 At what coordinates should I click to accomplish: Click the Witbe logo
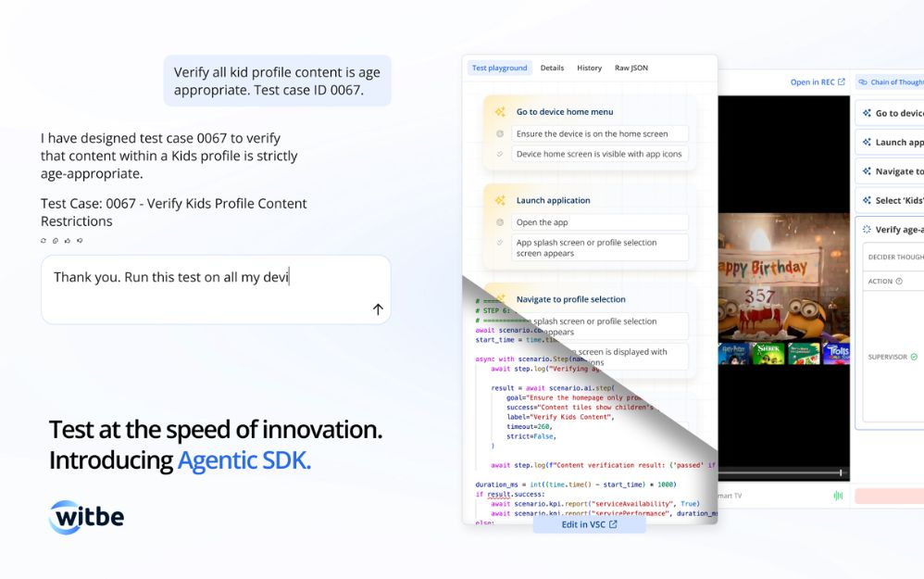(x=86, y=517)
